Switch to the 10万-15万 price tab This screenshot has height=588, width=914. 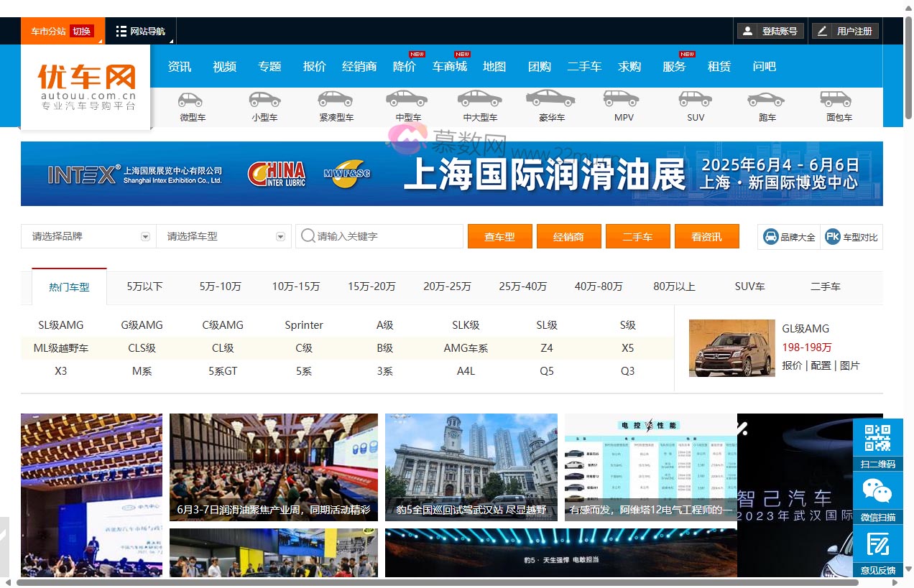point(296,286)
